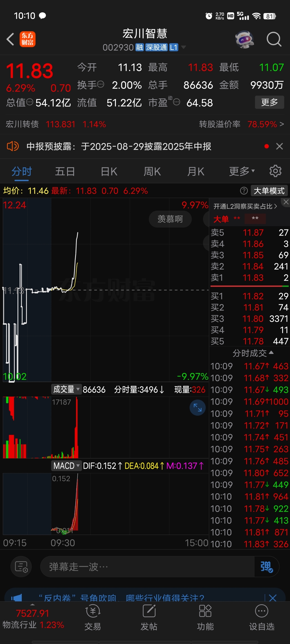Select 卖4 11.86 order row
290x644 pixels.
(x=249, y=244)
